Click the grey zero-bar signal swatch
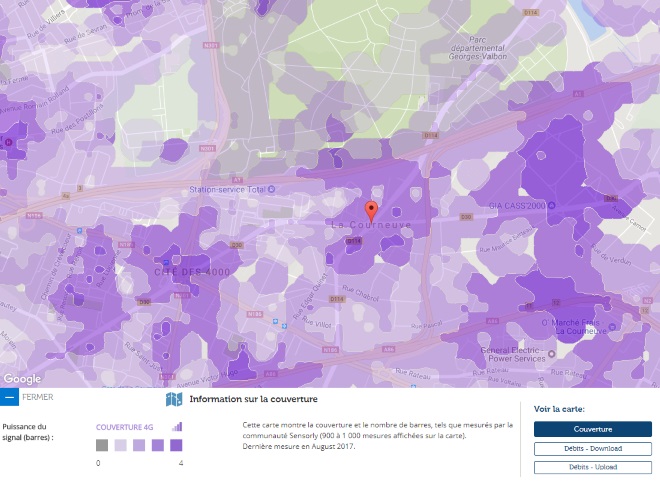660x488 pixels. coord(101,445)
